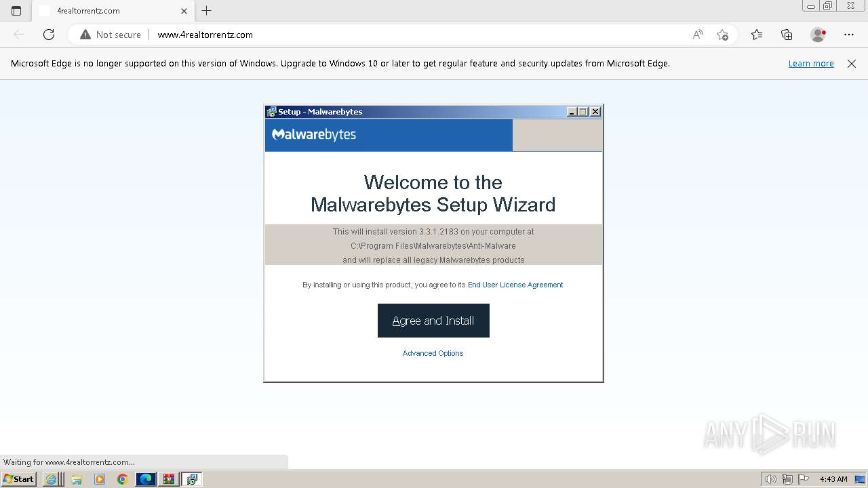This screenshot has height=488, width=868.
Task: Add this page to favorites
Action: click(x=722, y=35)
